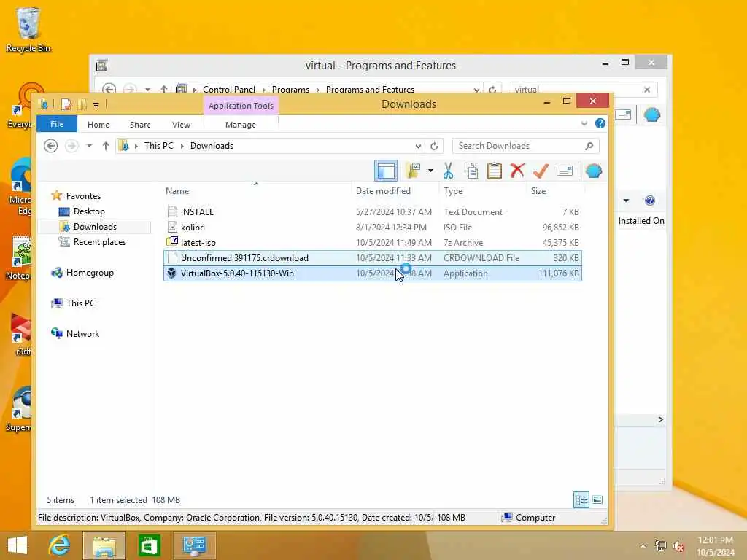Open Internet Explorer from the taskbar

59,545
